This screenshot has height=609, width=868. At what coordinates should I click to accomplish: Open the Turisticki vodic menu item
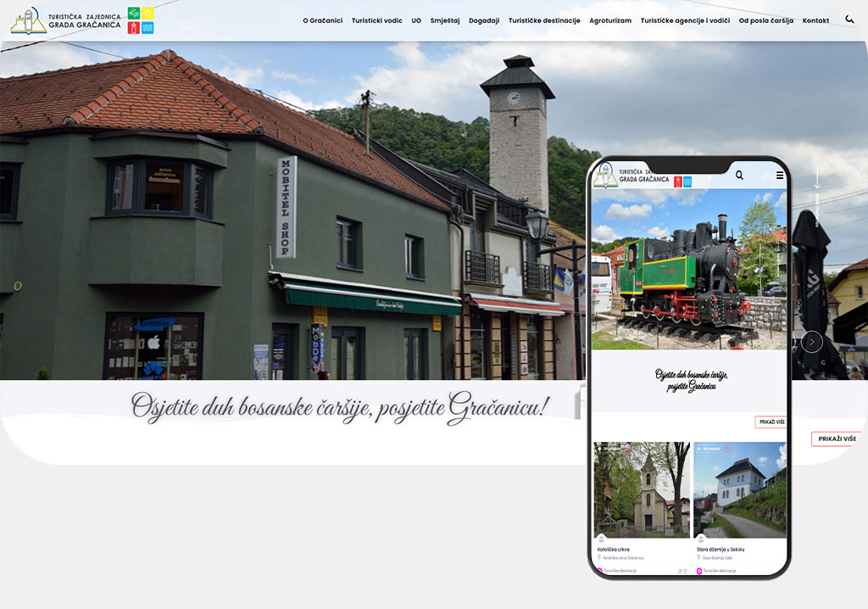coord(376,20)
